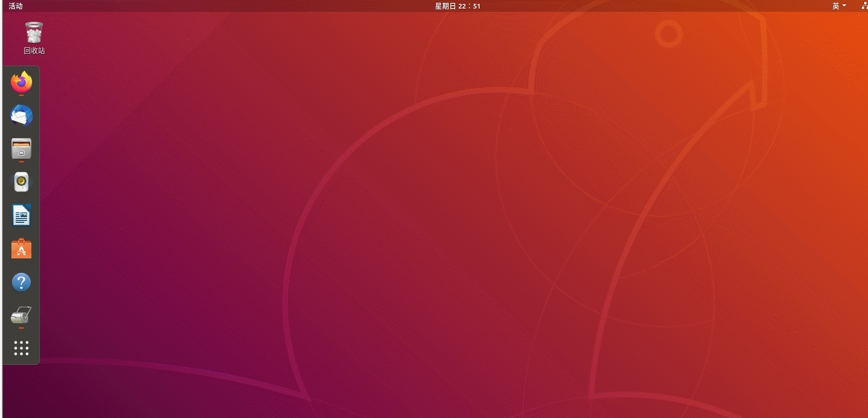Click the network status icon in top bar
The image size is (868, 418).
864,6
